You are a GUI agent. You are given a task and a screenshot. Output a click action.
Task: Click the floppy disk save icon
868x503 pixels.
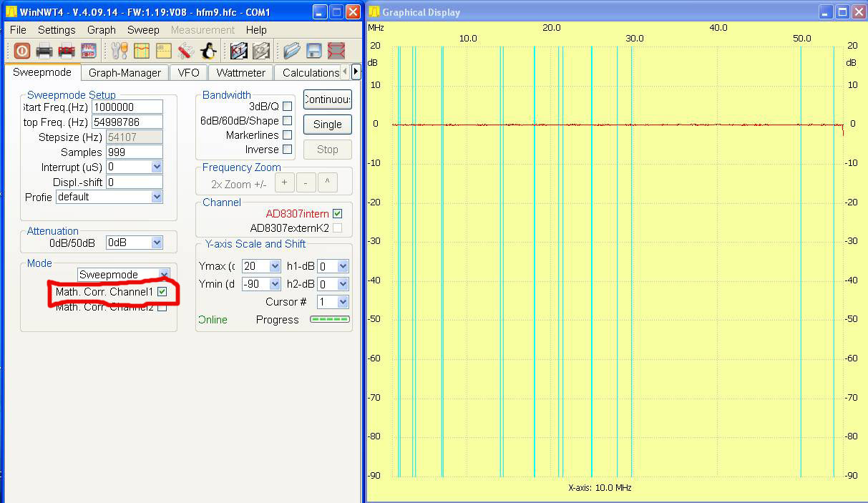(313, 51)
